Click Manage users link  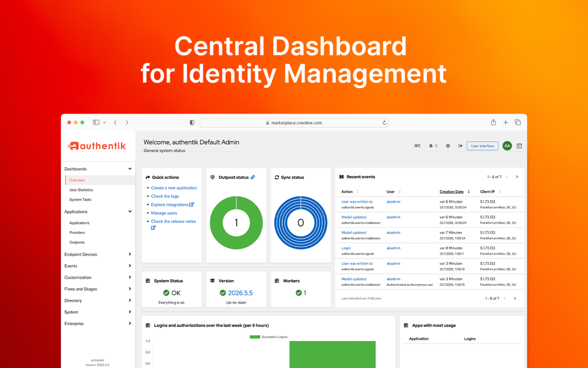click(164, 213)
